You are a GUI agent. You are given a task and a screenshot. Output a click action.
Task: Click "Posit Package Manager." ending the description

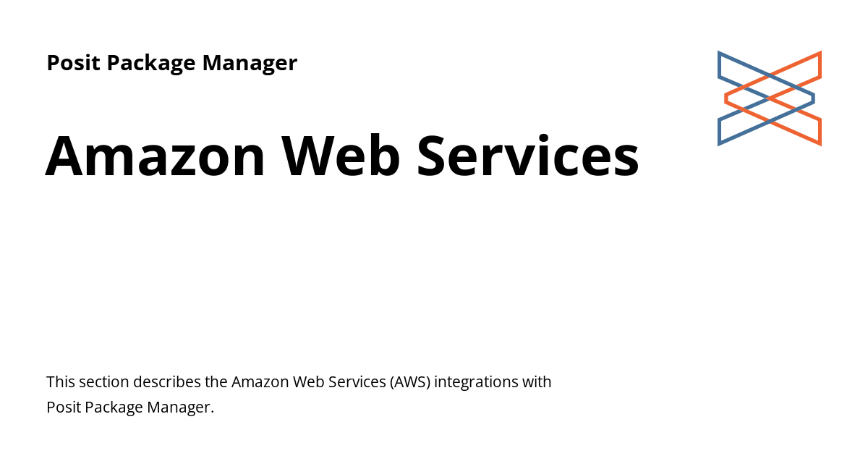pos(130,407)
